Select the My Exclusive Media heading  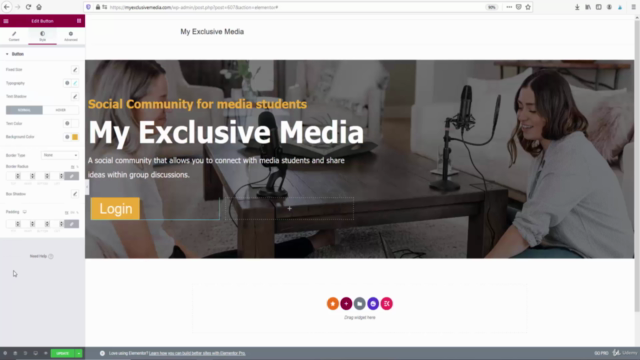click(226, 132)
